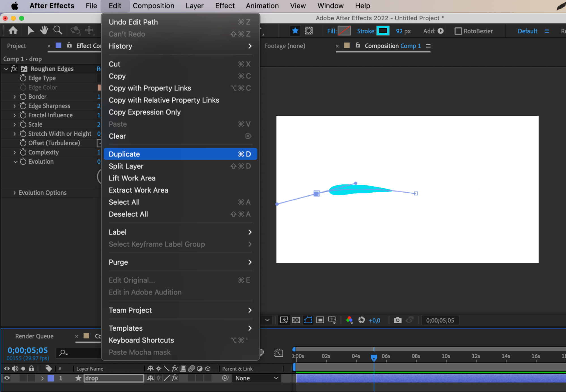Open the Parent None dropdown

click(257, 378)
